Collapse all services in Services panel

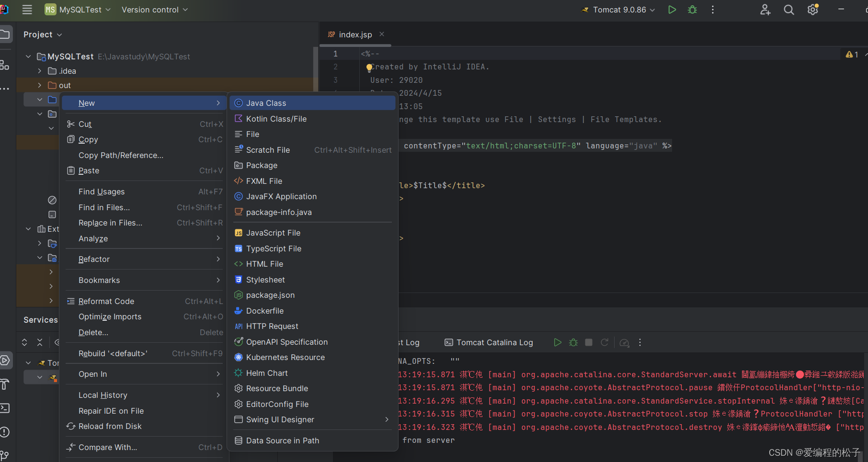40,342
